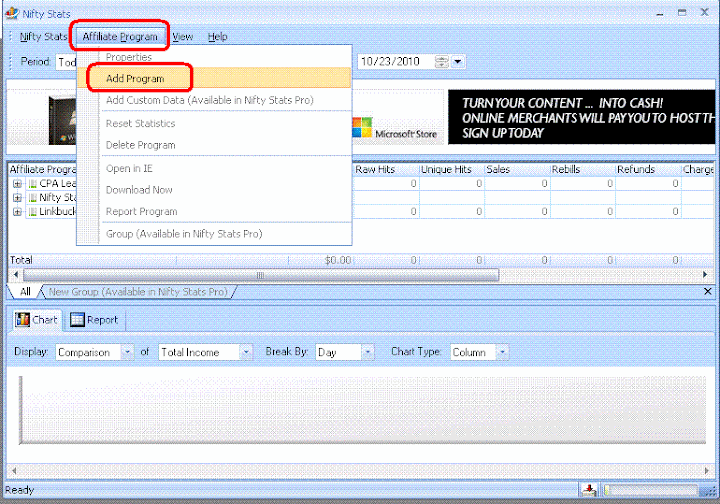Screen dimensions: 720x504
Task: Click chart area scroll left arrow
Action: pyautogui.click(x=14, y=470)
